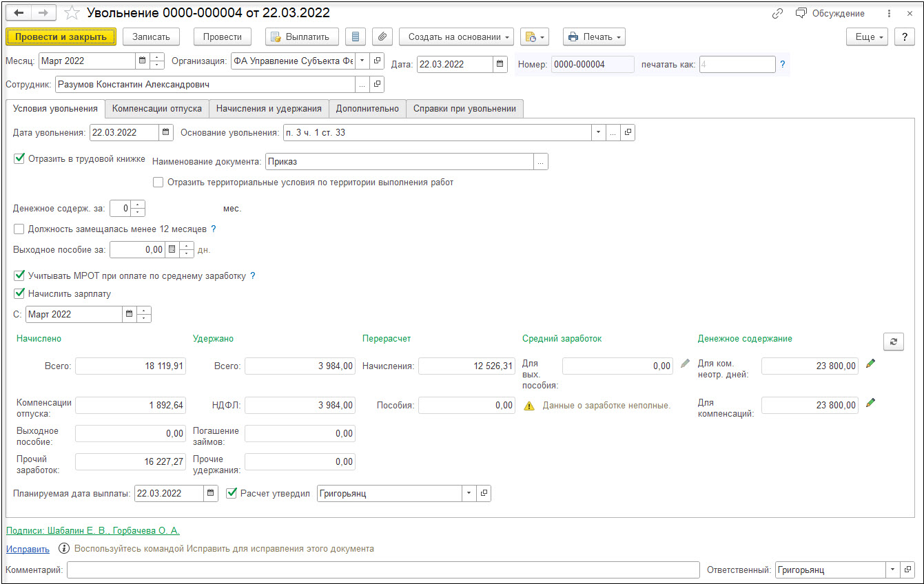
Task: Recalculate document with the refresh button
Action: click(x=894, y=342)
